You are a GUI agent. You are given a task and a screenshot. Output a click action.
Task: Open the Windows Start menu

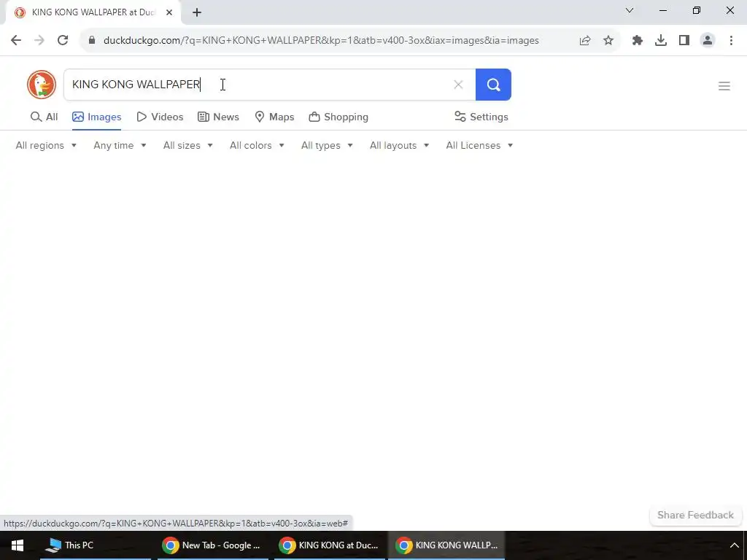pyautogui.click(x=18, y=545)
